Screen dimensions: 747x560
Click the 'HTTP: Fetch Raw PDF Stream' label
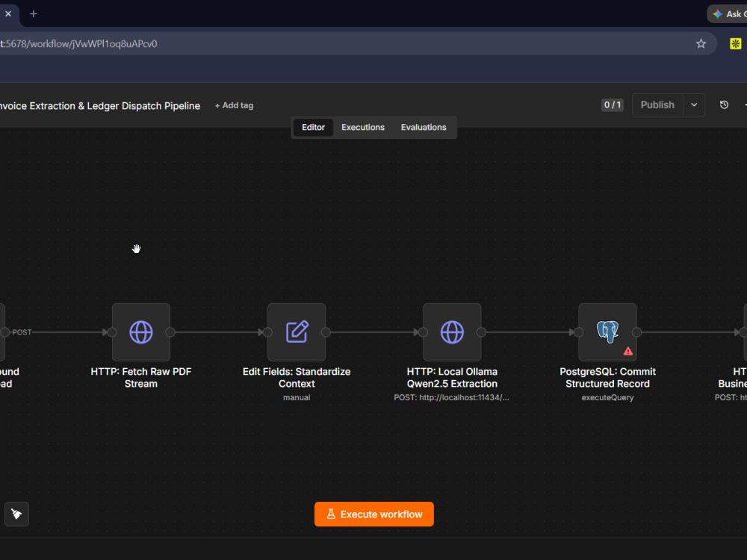[141, 378]
